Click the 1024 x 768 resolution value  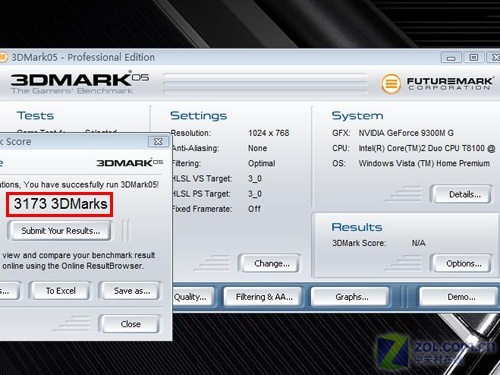[x=268, y=133]
